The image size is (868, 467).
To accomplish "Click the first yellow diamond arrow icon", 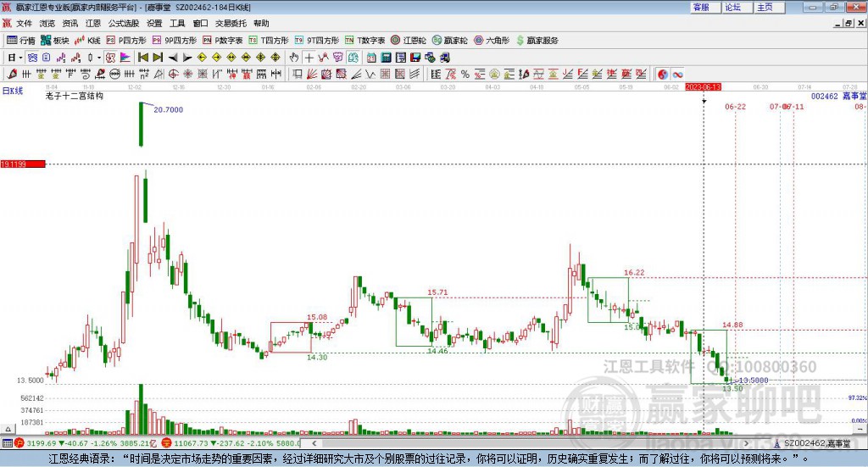I will pyautogui.click(x=202, y=58).
